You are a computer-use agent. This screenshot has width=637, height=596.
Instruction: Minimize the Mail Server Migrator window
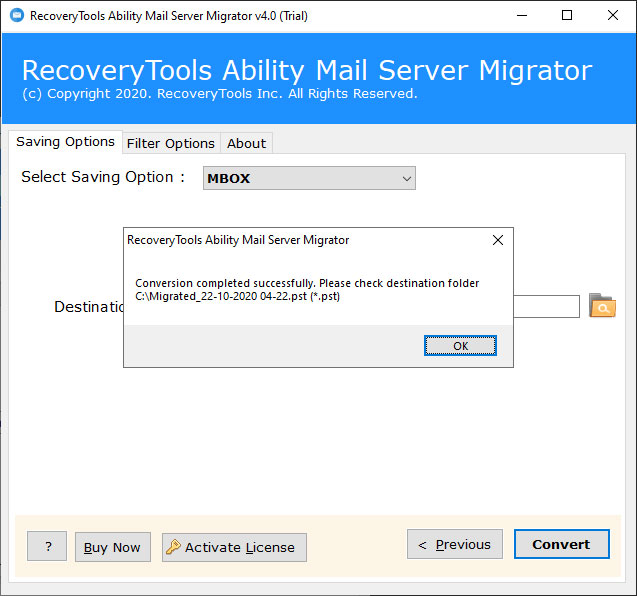[x=522, y=15]
